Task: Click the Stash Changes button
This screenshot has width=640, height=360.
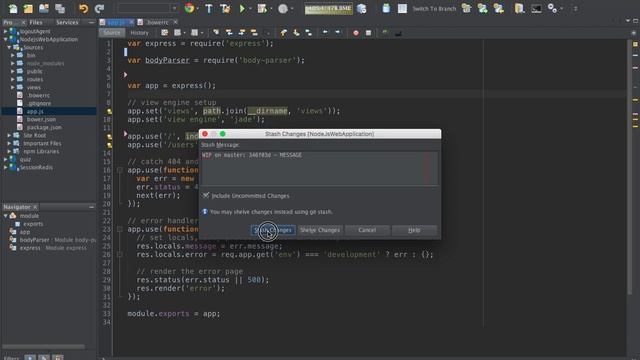Action: [x=273, y=230]
